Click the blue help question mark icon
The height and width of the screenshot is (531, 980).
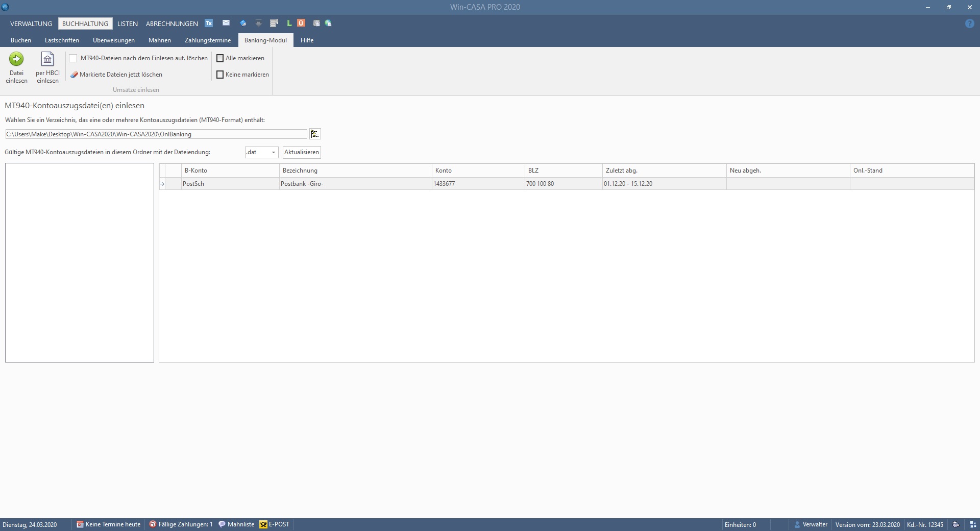coord(970,23)
